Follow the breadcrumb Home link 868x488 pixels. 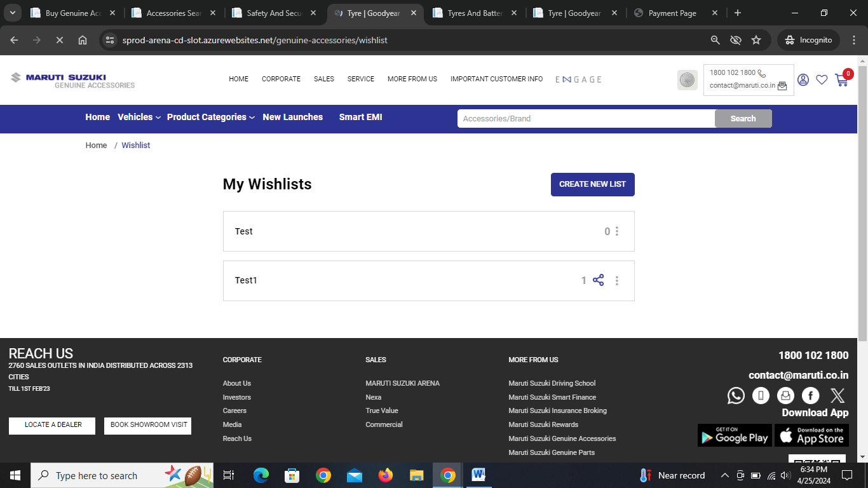[x=97, y=146]
